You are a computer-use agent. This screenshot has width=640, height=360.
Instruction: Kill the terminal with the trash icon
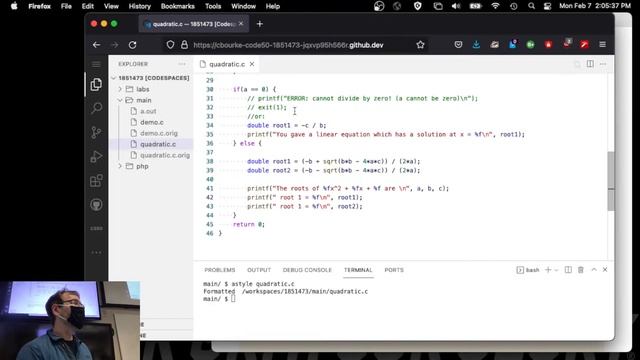click(x=581, y=270)
